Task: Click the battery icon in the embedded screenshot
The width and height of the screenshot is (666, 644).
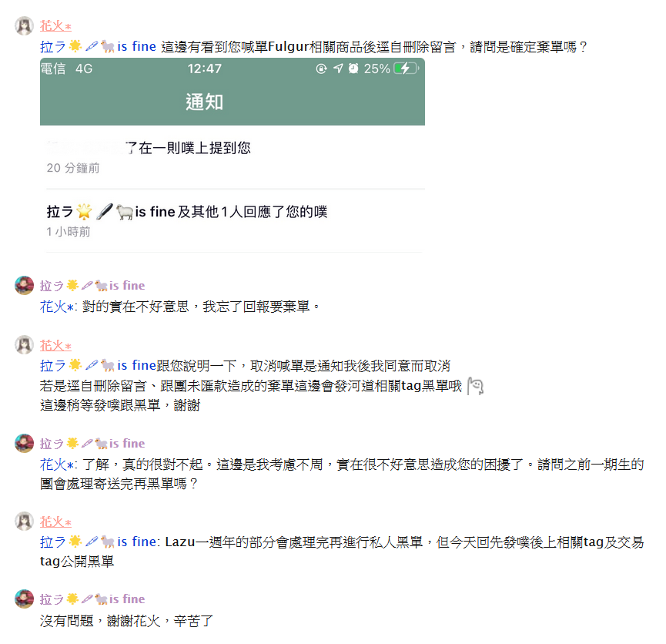Action: coord(407,69)
